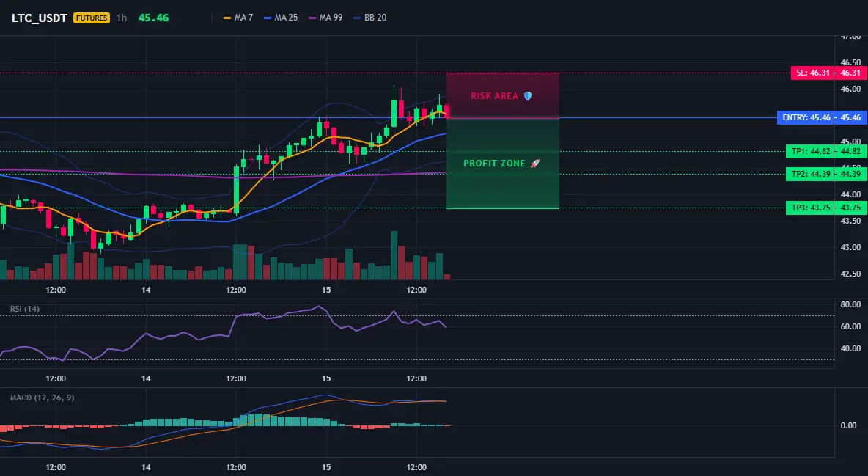
Task: Click the RISK AREA text
Action: coord(494,96)
